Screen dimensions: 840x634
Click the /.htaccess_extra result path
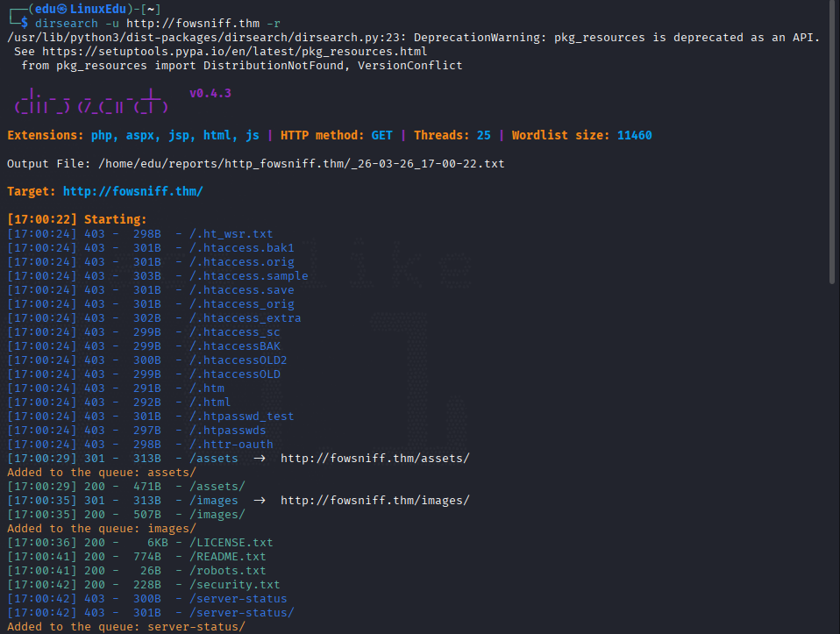[x=245, y=317]
